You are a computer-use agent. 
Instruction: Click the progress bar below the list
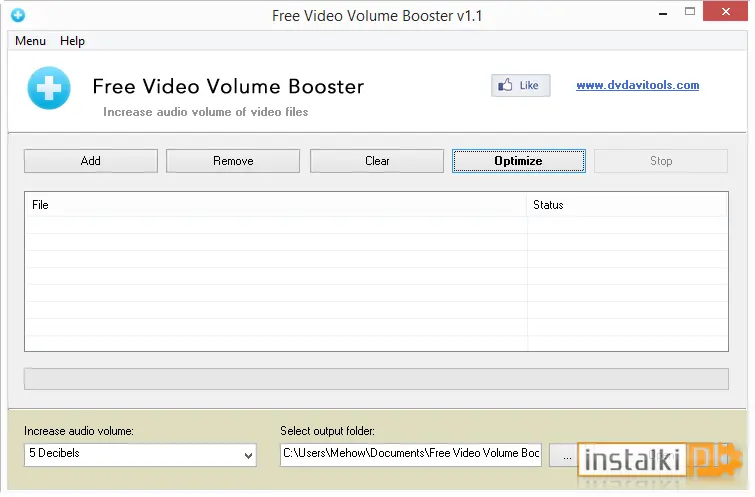376,379
